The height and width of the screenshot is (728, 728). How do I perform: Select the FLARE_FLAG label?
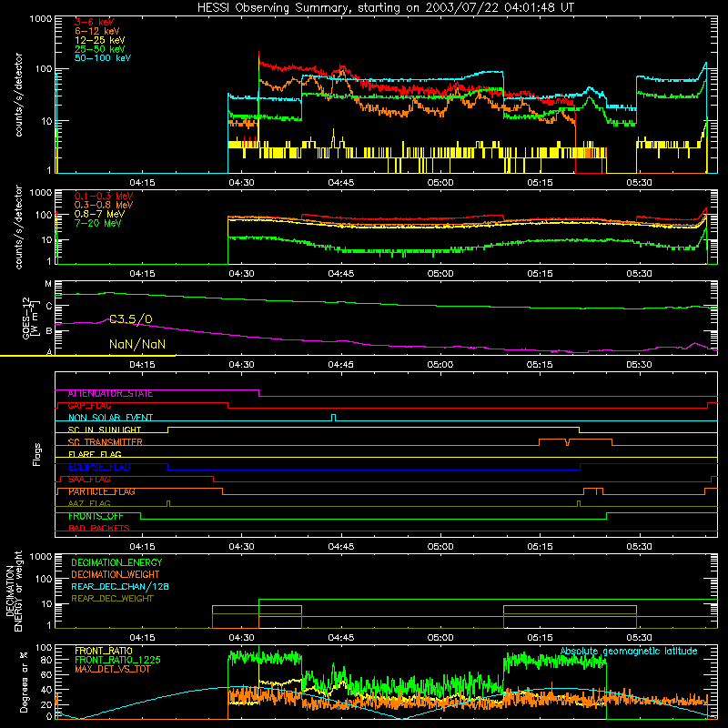click(x=95, y=454)
